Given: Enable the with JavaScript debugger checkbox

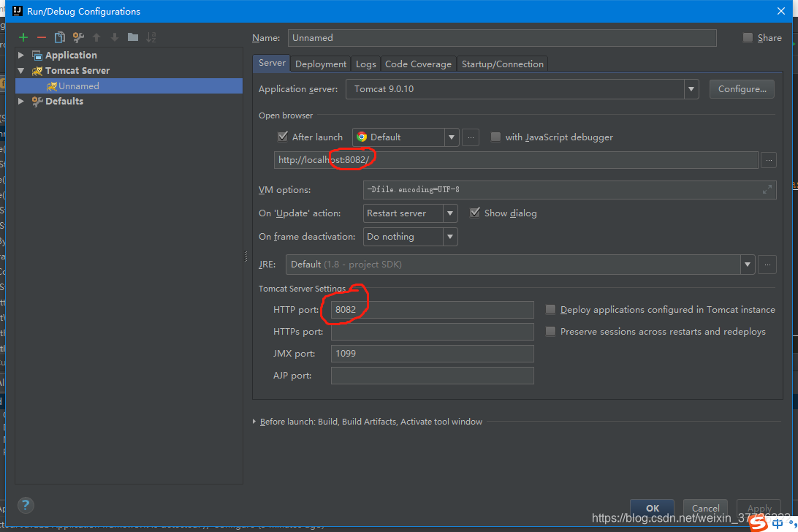Looking at the screenshot, I should [495, 137].
